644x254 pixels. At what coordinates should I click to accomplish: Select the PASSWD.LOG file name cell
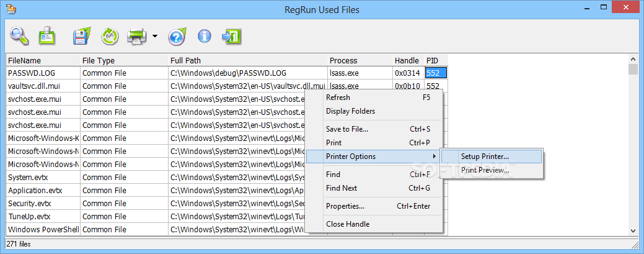pos(43,73)
